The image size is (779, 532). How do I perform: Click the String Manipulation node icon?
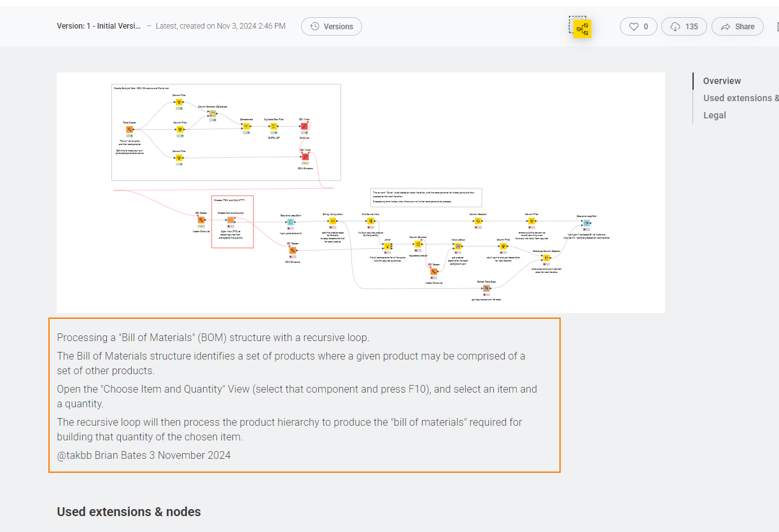coord(332,221)
